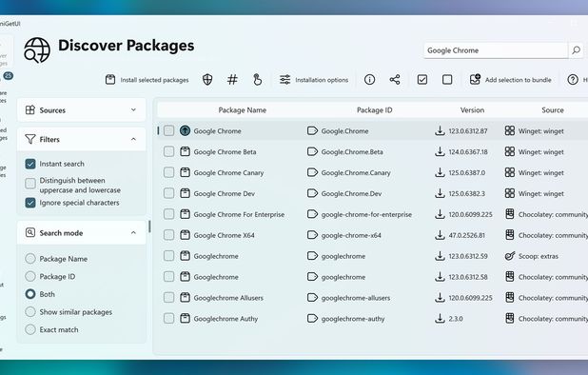Check the Googlechrome Allusers checkbox
The height and width of the screenshot is (375, 588).
pos(168,297)
